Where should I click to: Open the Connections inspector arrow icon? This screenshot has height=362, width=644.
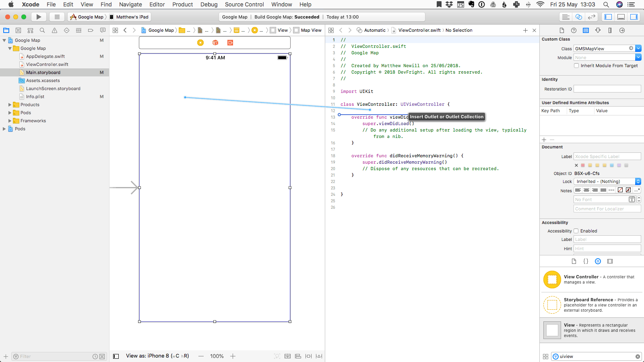pyautogui.click(x=622, y=30)
